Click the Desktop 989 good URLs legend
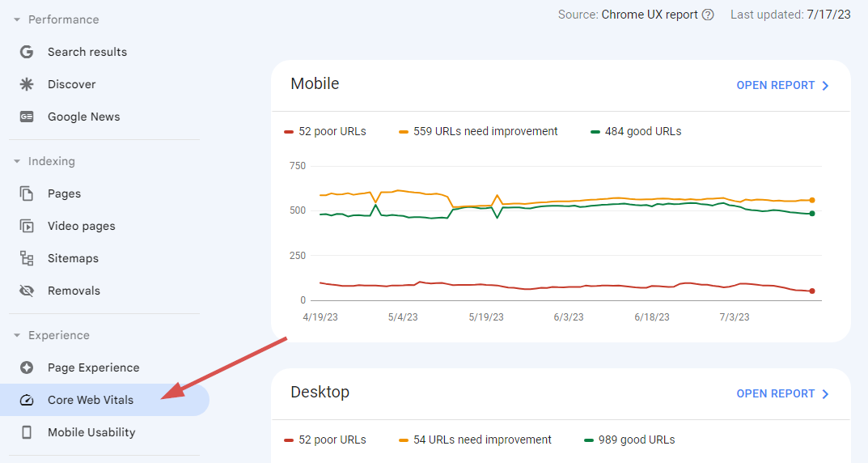 point(629,440)
